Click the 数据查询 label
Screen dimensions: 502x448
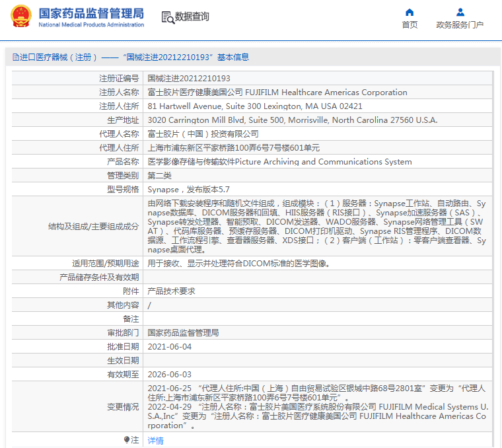click(x=192, y=17)
